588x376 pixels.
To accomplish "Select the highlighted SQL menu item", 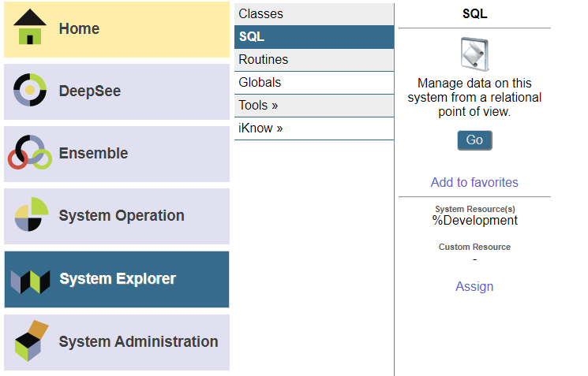I will tap(314, 37).
